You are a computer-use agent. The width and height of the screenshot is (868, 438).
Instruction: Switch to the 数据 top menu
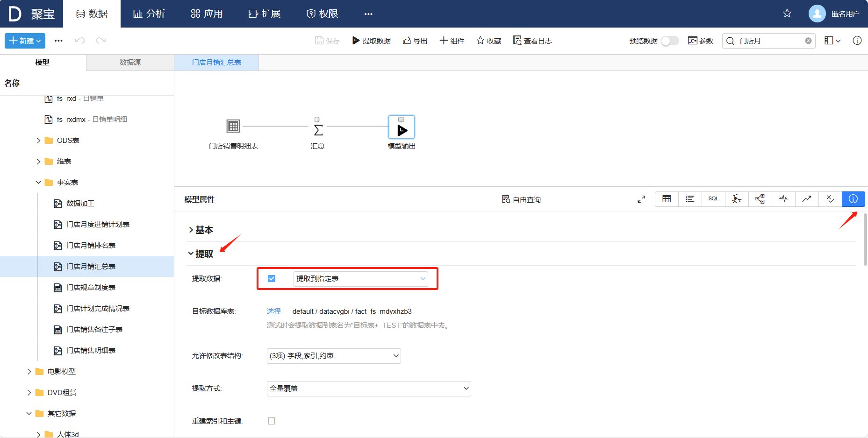coord(92,14)
